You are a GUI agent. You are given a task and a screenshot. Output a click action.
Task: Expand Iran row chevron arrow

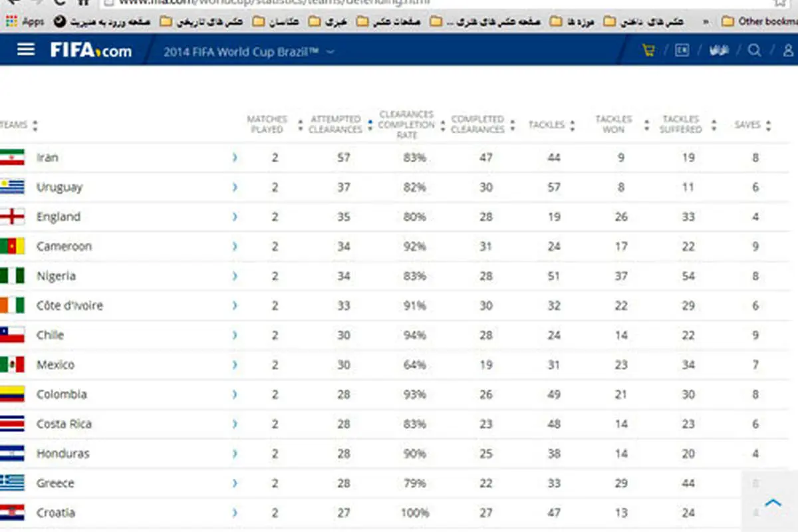[234, 158]
